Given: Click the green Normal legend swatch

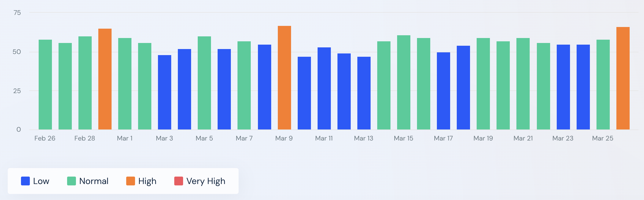Looking at the screenshot, I should click(x=72, y=181).
